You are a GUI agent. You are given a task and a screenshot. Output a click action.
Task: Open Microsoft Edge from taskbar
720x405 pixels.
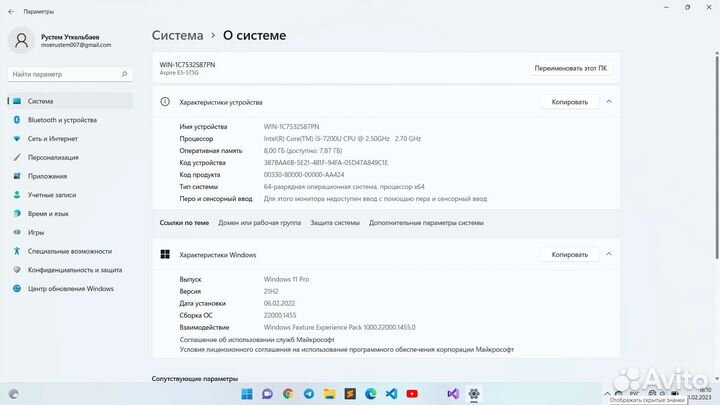pos(371,394)
